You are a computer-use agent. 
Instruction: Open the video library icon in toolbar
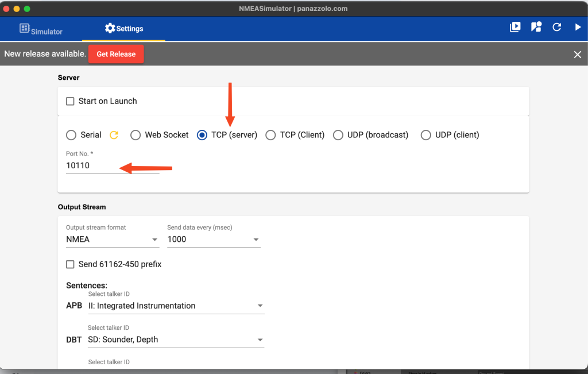(x=515, y=27)
